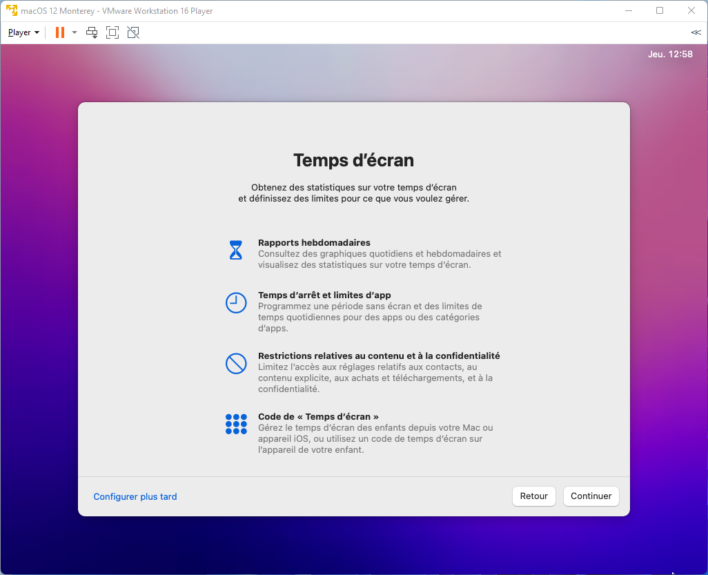
Task: Click the hourglass Rapports hebdomadaires icon
Action: click(236, 250)
